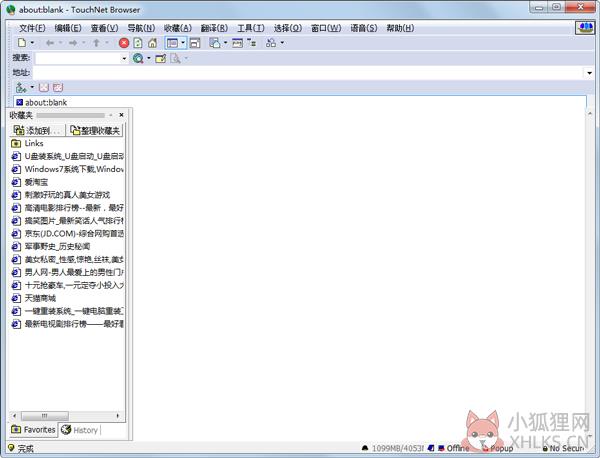Image resolution: width=600 pixels, height=458 pixels.
Task: Toggle the sidebar panel layout icon
Action: 173,43
